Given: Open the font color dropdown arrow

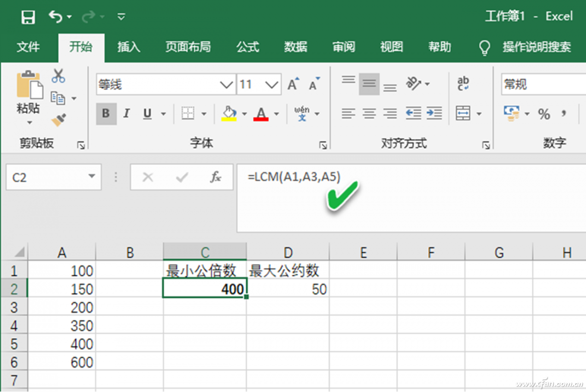Looking at the screenshot, I should tap(276, 114).
